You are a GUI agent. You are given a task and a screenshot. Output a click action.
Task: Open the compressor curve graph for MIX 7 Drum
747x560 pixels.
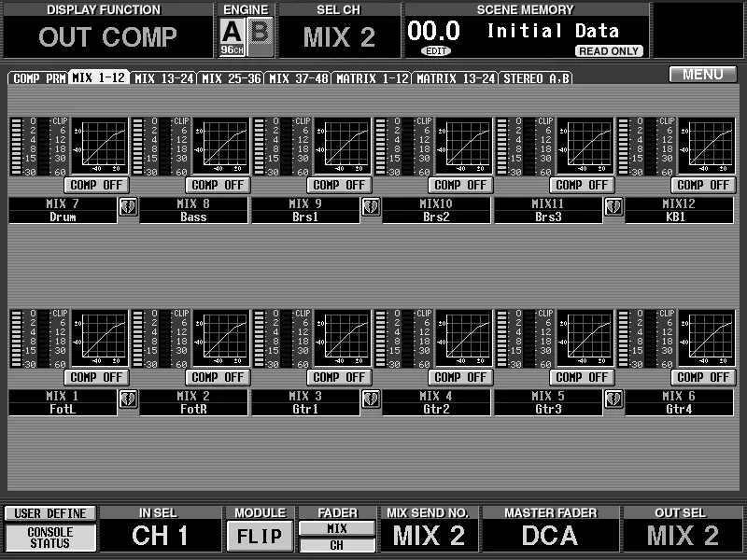pyautogui.click(x=100, y=147)
